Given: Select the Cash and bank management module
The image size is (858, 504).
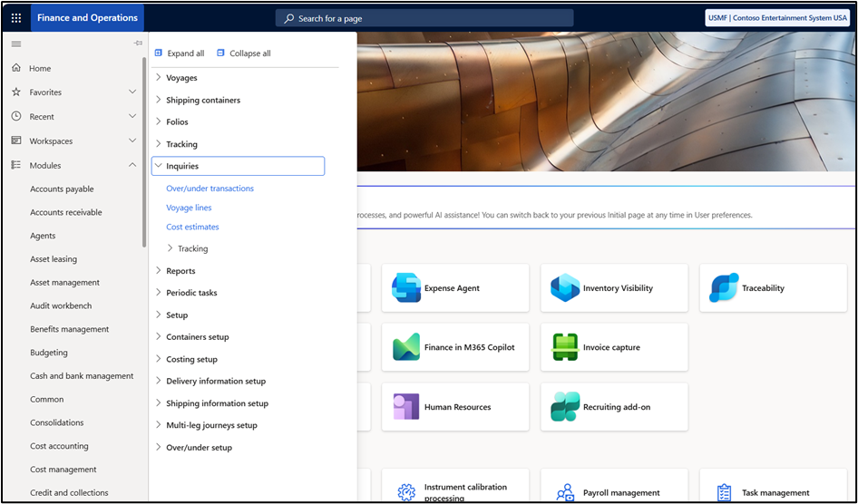Looking at the screenshot, I should tap(82, 376).
